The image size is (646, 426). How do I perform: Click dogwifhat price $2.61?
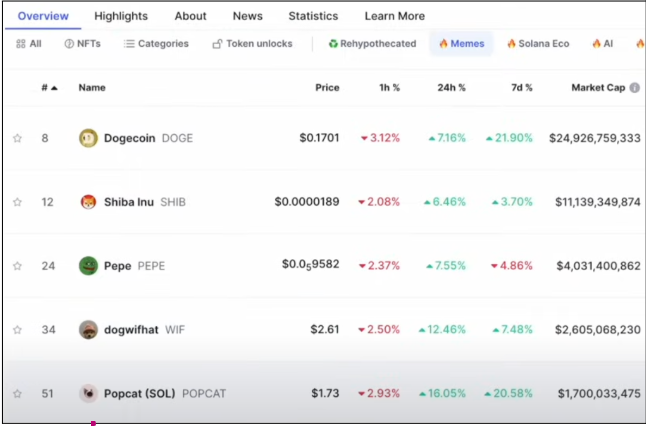pyautogui.click(x=325, y=329)
